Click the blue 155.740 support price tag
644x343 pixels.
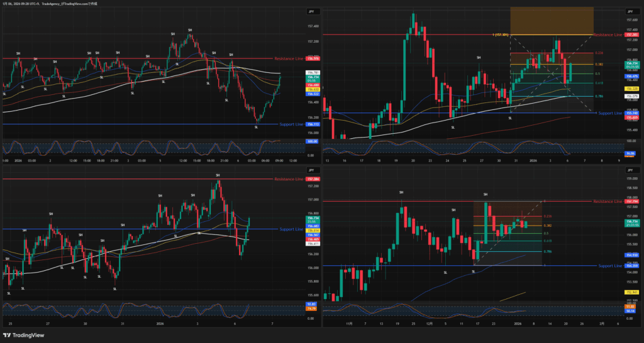[631, 113]
